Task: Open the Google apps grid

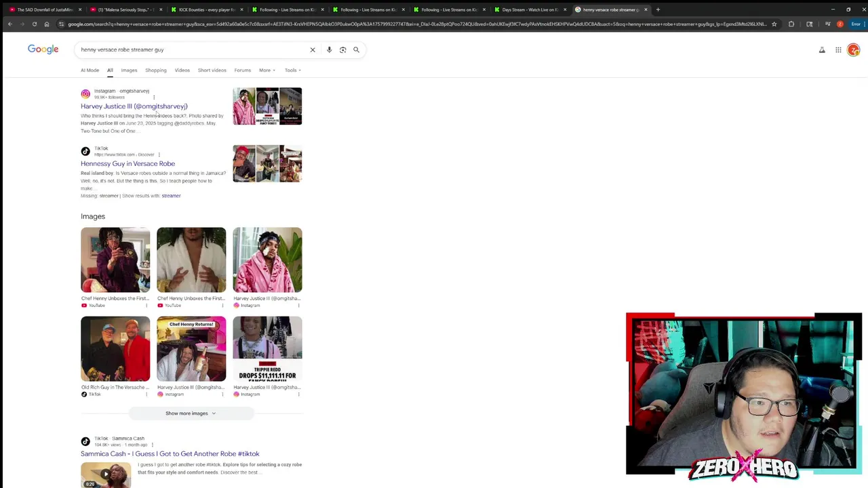Action: 838,49
